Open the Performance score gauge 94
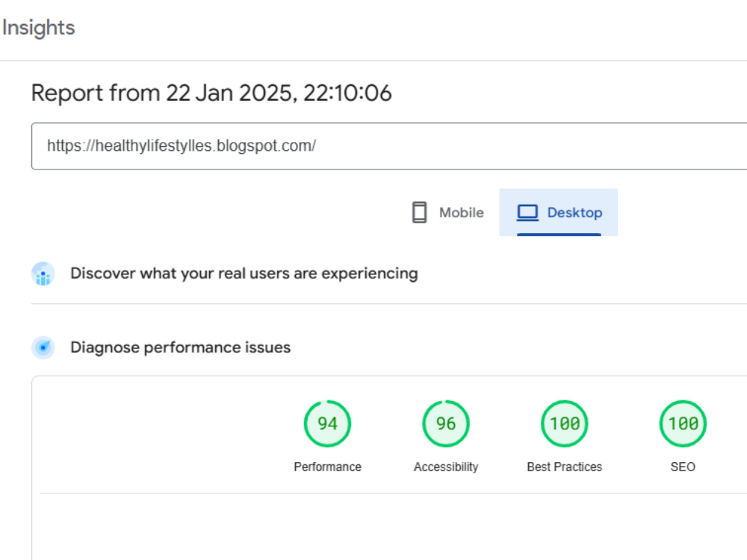The image size is (747, 560). (327, 424)
